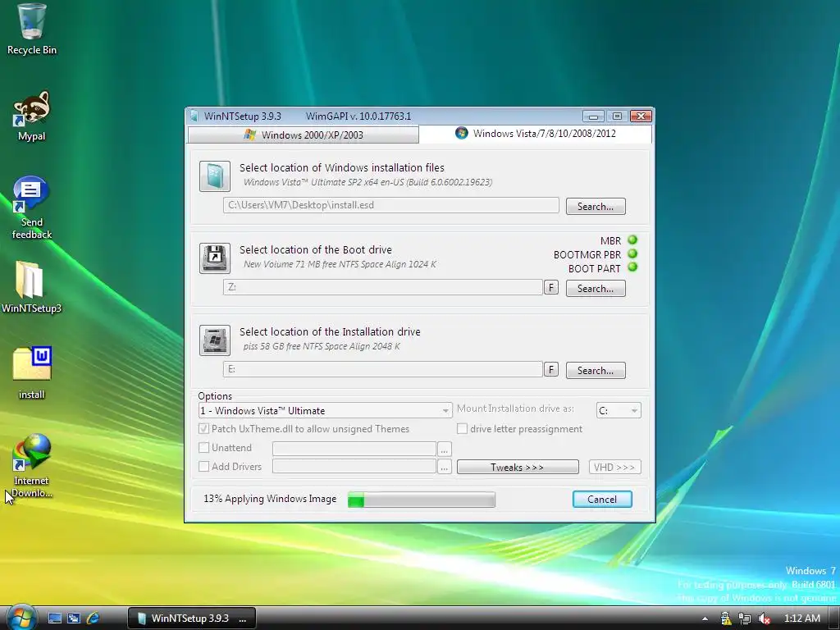Select the install file icon on desktop
The width and height of the screenshot is (840, 630).
(32, 372)
